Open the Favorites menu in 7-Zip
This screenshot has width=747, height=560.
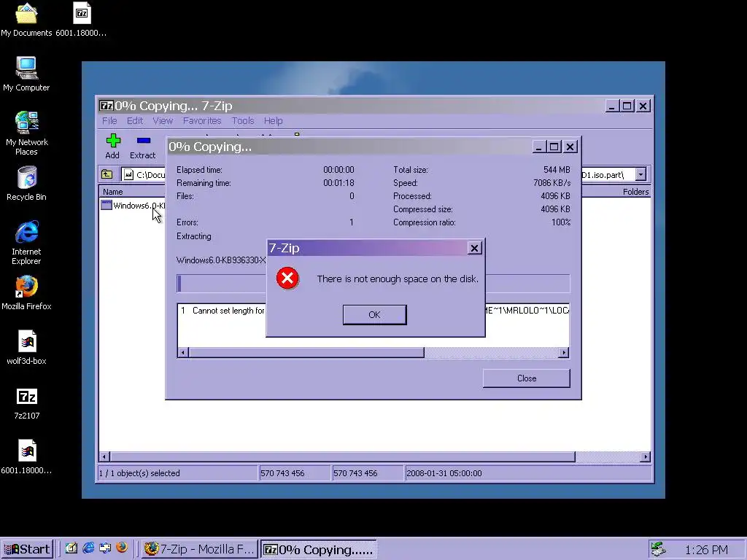click(202, 121)
